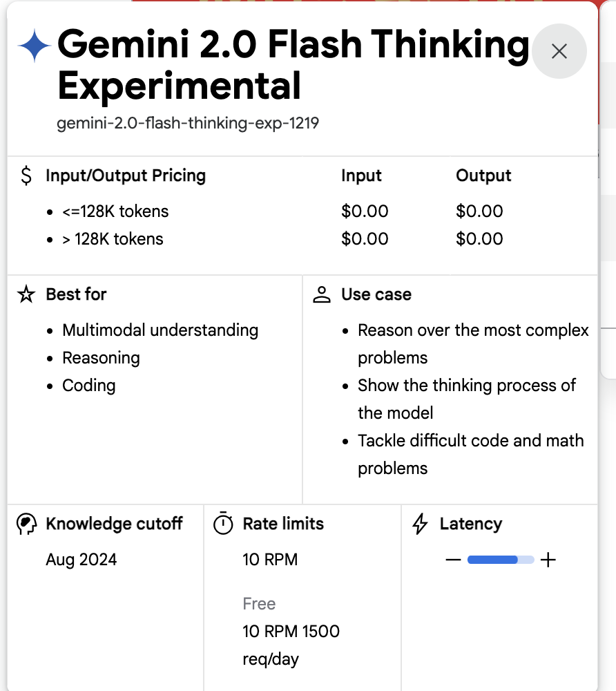Screen dimensions: 616x691
Task: Click the plus icon beside latency bar
Action: (x=548, y=560)
